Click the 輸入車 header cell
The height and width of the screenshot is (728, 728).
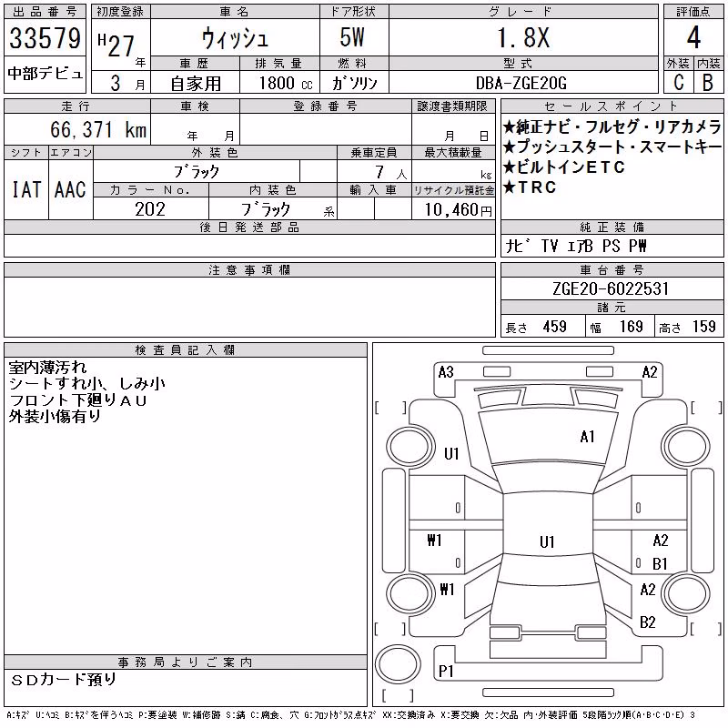pyautogui.click(x=374, y=190)
